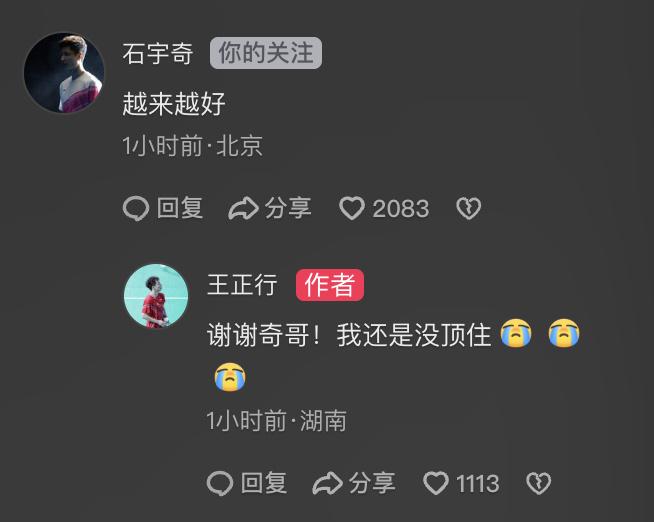Viewport: 654px width, 522px height.
Task: Click 回复 text under 石宇奇's comment
Action: click(180, 208)
